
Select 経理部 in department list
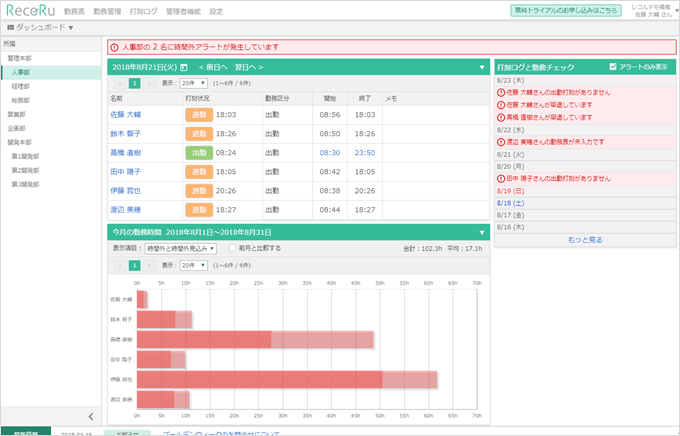pyautogui.click(x=21, y=87)
